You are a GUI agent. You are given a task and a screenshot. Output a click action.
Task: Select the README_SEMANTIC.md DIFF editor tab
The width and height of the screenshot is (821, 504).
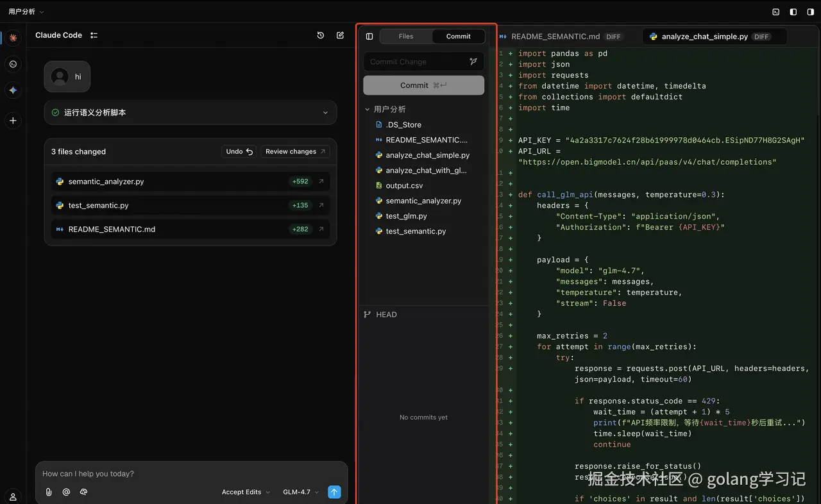tap(562, 37)
